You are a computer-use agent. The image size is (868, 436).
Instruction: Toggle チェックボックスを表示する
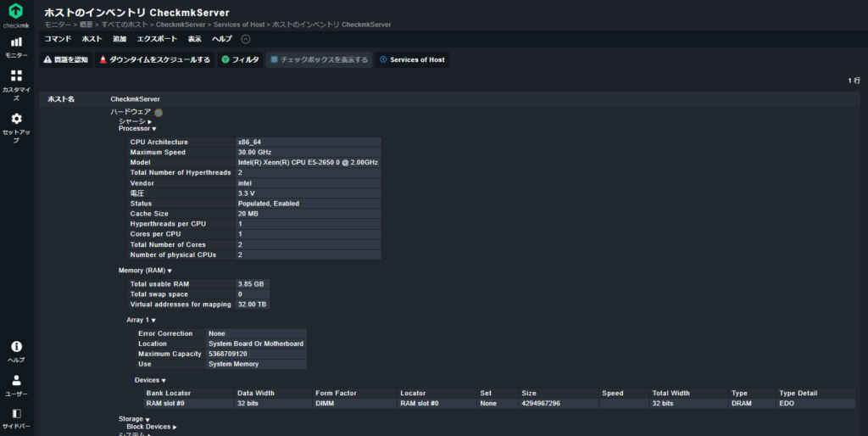(x=319, y=60)
